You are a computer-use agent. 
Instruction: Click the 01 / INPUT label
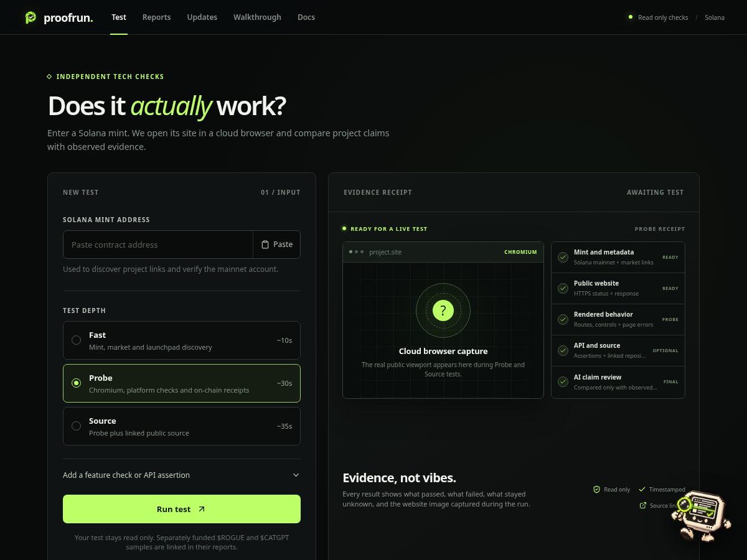coord(281,192)
